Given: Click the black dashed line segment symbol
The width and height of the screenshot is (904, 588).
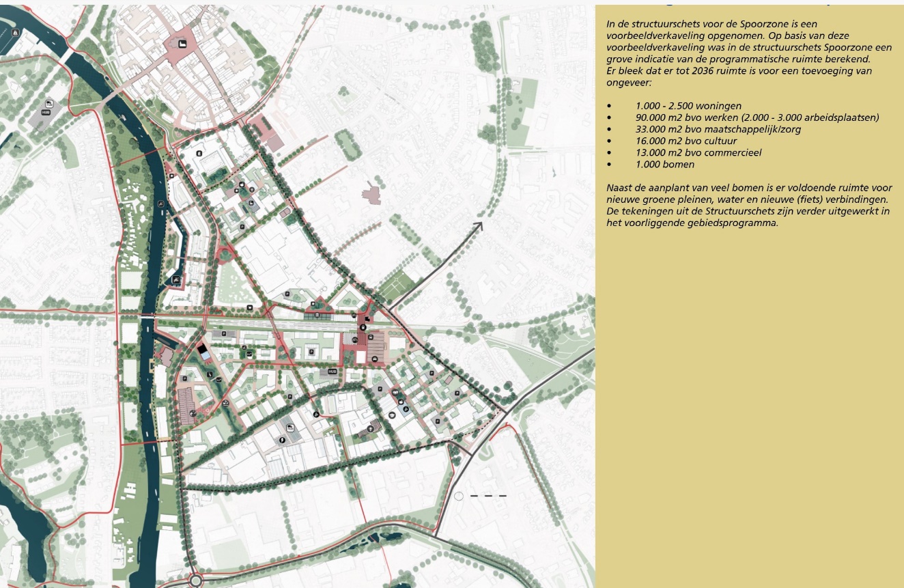Looking at the screenshot, I should 489,496.
